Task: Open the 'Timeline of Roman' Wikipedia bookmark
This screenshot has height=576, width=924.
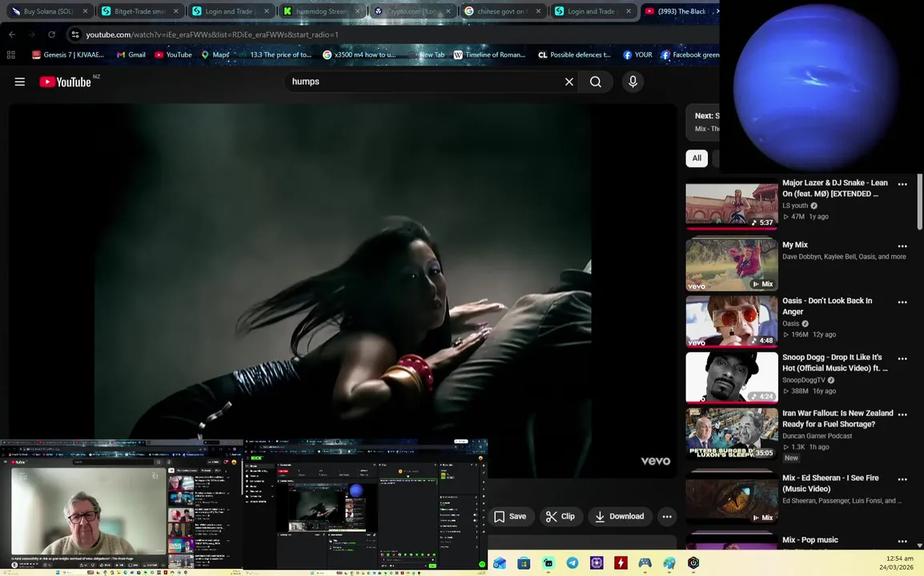Action: click(489, 54)
